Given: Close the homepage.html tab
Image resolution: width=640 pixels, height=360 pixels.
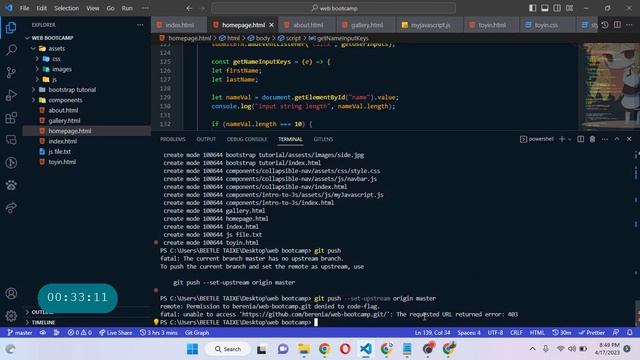Looking at the screenshot, I should (x=271, y=25).
